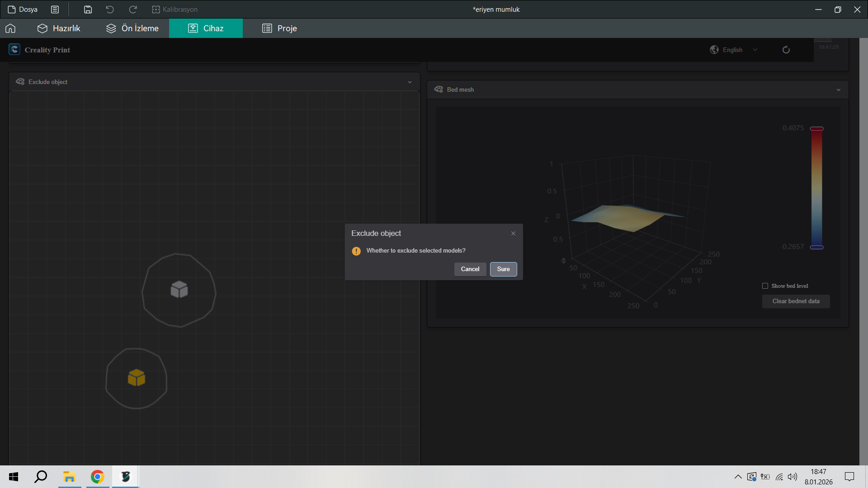Click the Home icon in navigation bar

click(x=10, y=28)
